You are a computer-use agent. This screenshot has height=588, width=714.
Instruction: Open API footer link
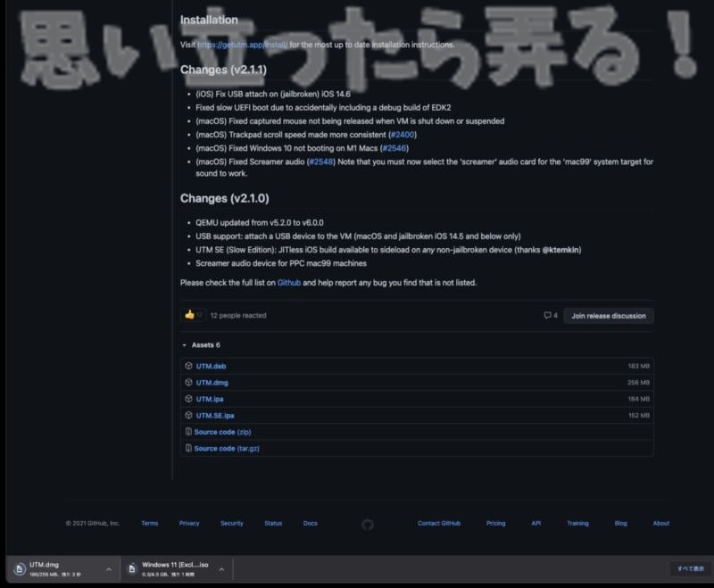click(536, 524)
